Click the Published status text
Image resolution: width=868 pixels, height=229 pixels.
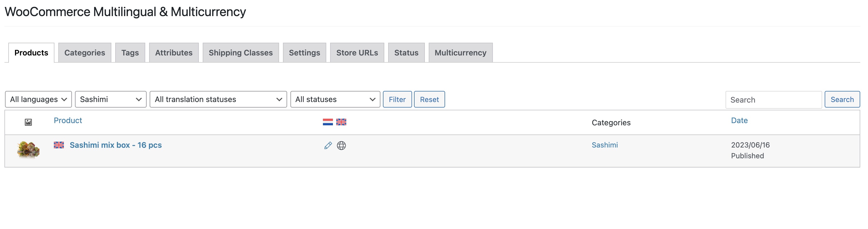click(x=747, y=156)
